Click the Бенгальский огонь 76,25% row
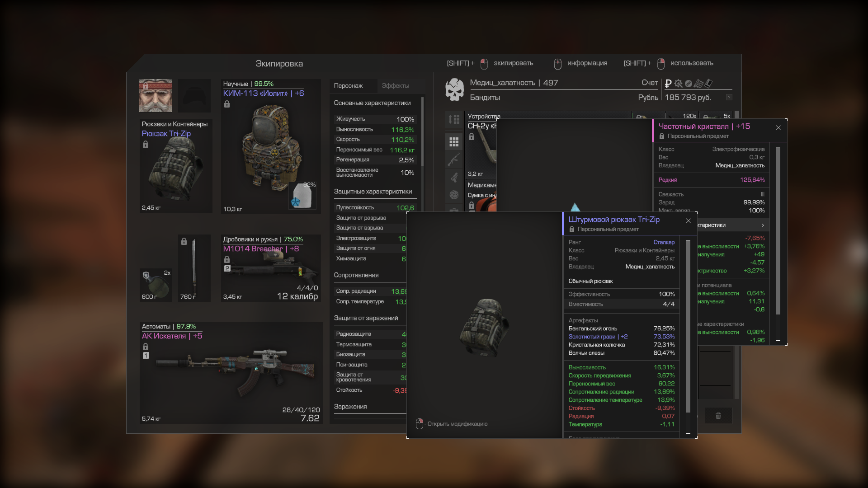Viewport: 868px width, 488px height. [x=621, y=328]
